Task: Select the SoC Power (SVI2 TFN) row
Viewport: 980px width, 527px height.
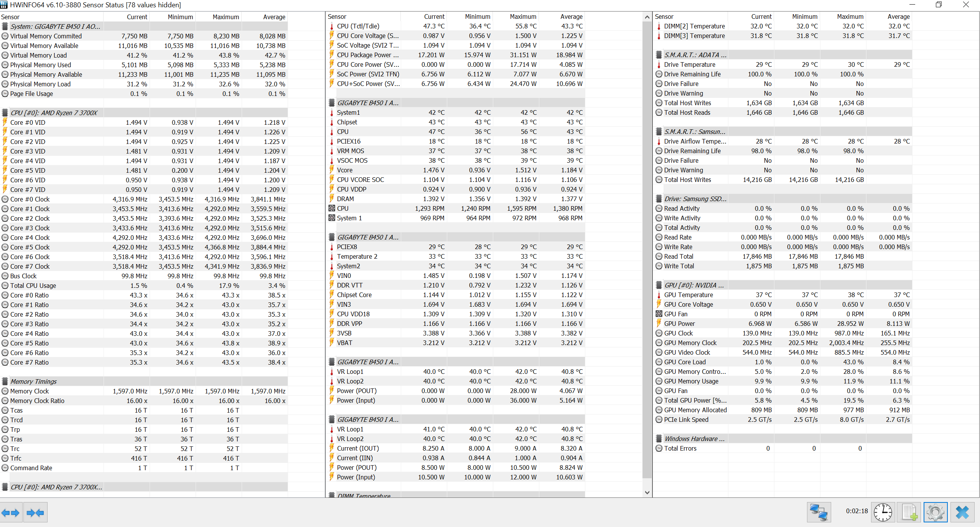Action: click(x=456, y=74)
